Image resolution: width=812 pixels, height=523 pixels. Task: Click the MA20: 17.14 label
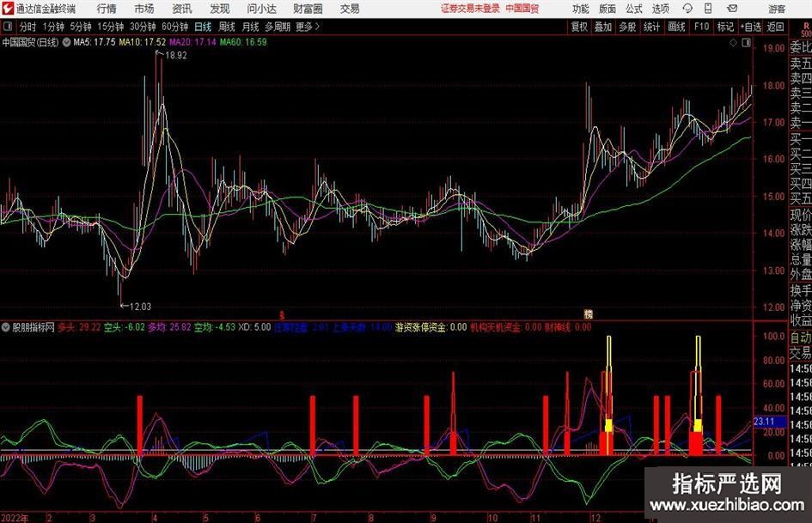click(x=192, y=42)
